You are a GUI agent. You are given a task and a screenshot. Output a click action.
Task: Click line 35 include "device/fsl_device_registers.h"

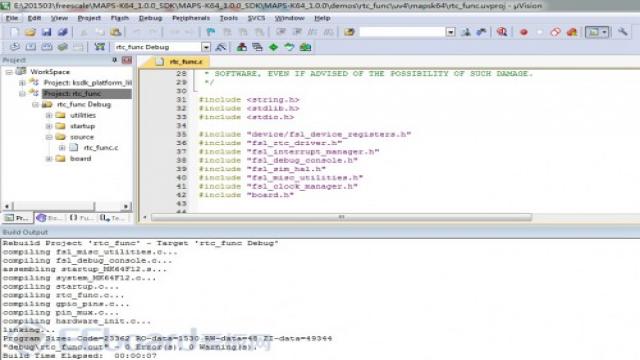pyautogui.click(x=304, y=134)
